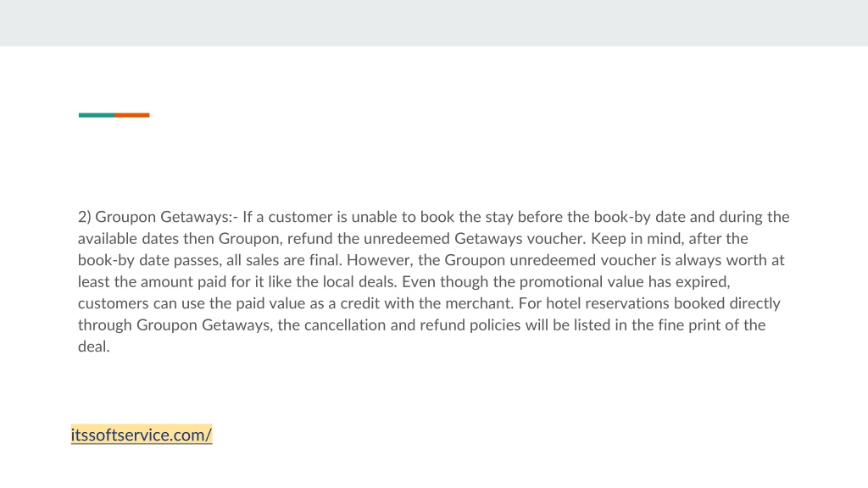Click the words "fine print of the"
Viewport: 868px width, 488px height.
click(712, 324)
